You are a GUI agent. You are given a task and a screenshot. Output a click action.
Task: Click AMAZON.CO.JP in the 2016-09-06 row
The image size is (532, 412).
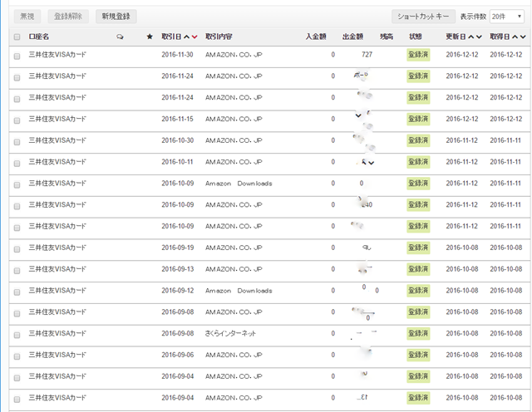(x=234, y=355)
